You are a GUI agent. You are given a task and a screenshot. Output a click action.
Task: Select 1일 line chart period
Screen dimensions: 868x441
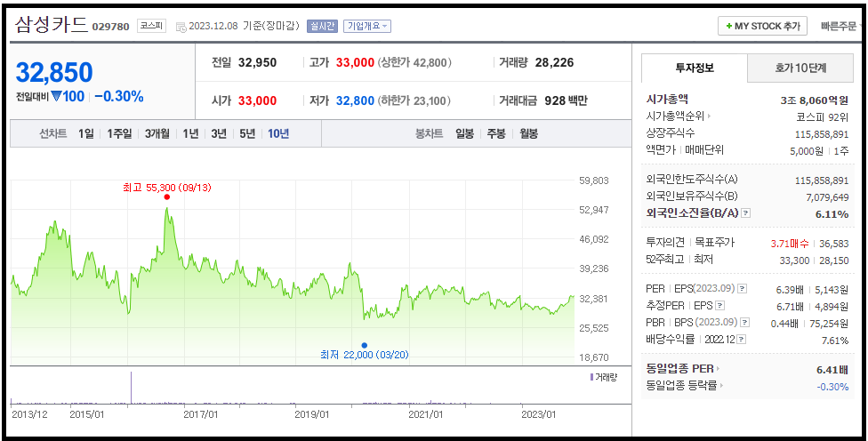(85, 133)
